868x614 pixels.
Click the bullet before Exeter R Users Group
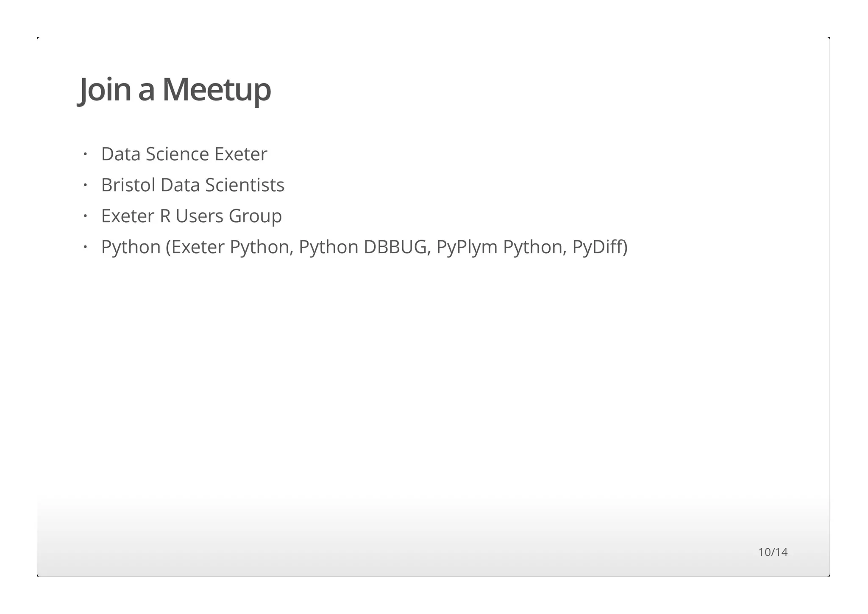(x=85, y=216)
